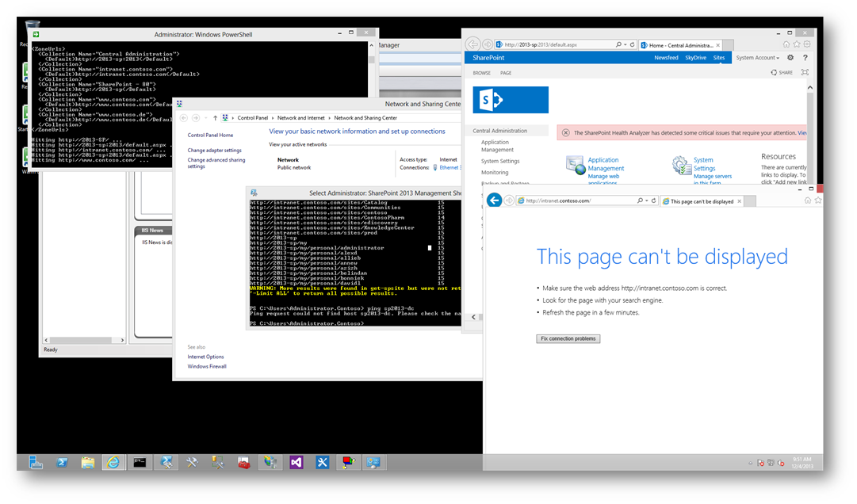Expand the System Account menu
The width and height of the screenshot is (857, 504).
(x=758, y=57)
